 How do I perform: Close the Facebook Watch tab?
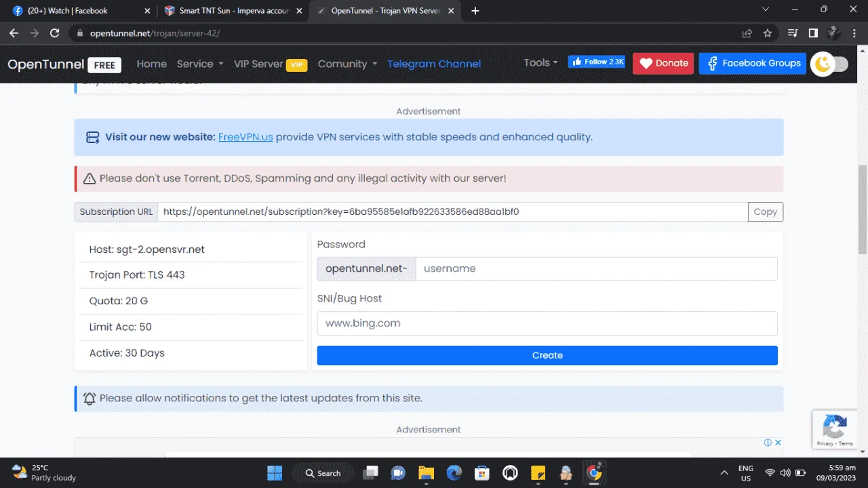point(148,11)
